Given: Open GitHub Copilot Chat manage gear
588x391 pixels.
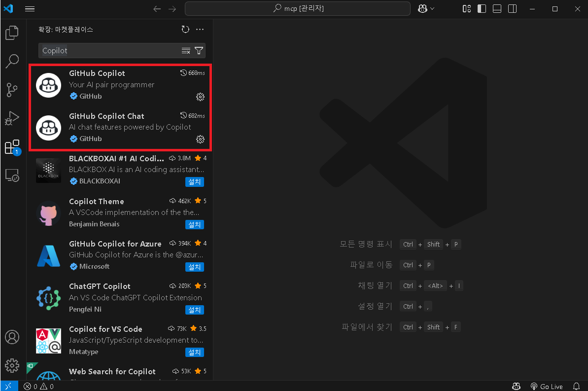Looking at the screenshot, I should (200, 139).
